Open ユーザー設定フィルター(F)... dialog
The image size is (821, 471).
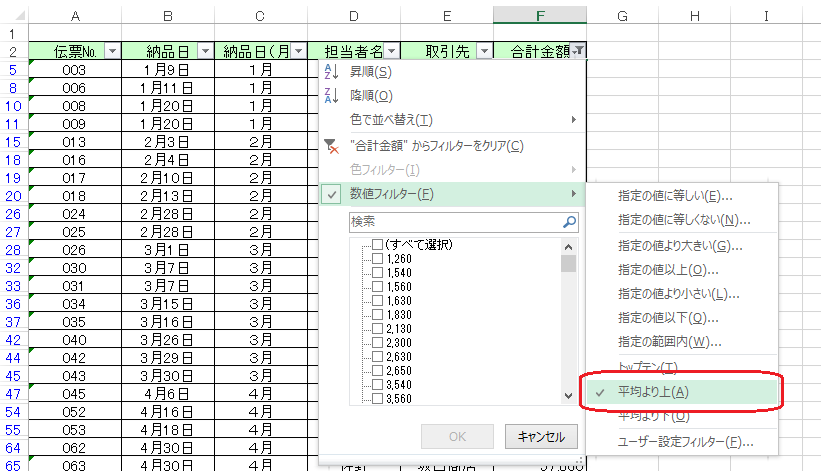(682, 442)
